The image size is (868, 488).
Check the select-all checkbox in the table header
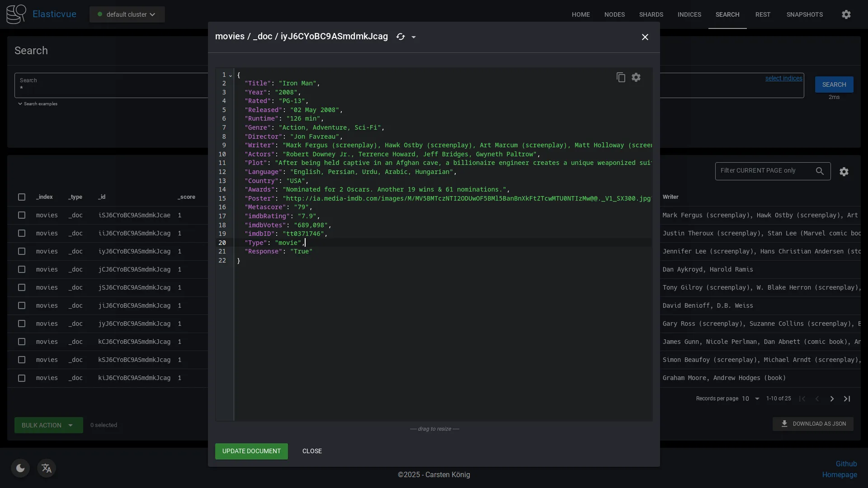coord(21,197)
